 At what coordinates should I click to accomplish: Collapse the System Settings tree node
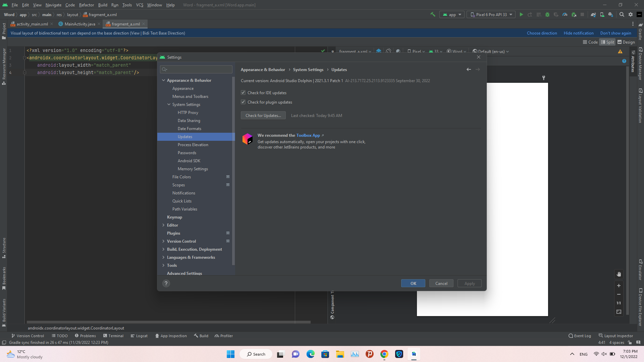(169, 105)
